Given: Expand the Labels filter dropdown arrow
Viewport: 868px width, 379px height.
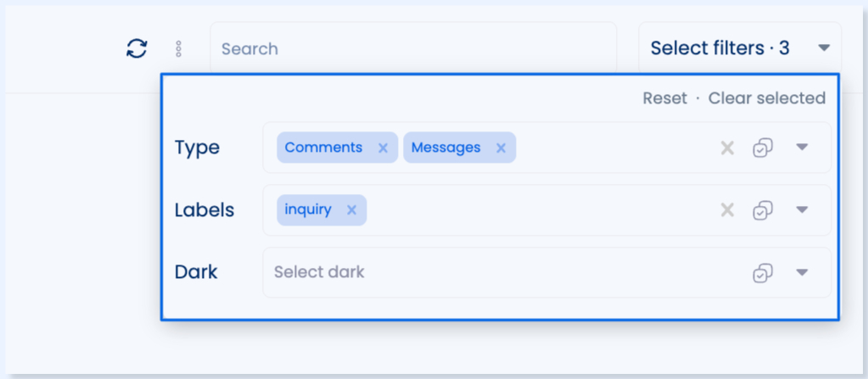Looking at the screenshot, I should click(x=802, y=209).
